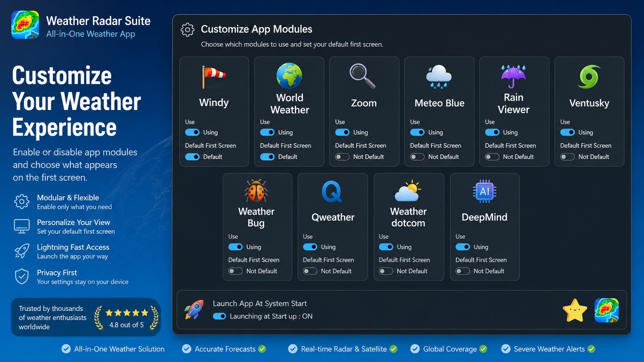
Task: Click the Weather dotcom sun-cloud icon
Action: tap(408, 191)
